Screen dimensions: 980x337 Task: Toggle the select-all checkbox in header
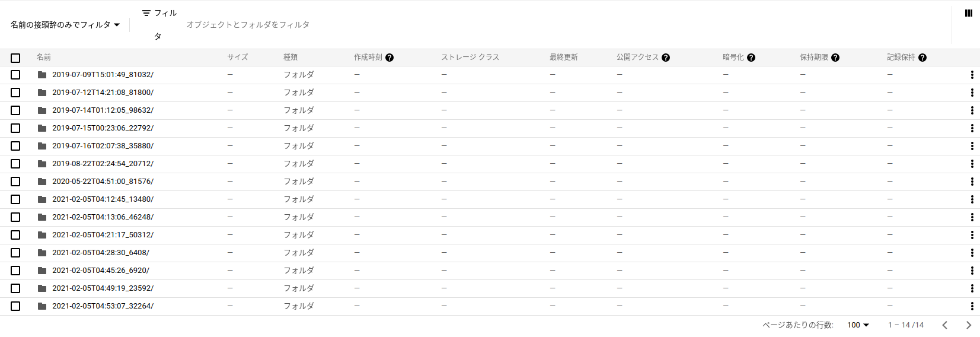pos(15,58)
